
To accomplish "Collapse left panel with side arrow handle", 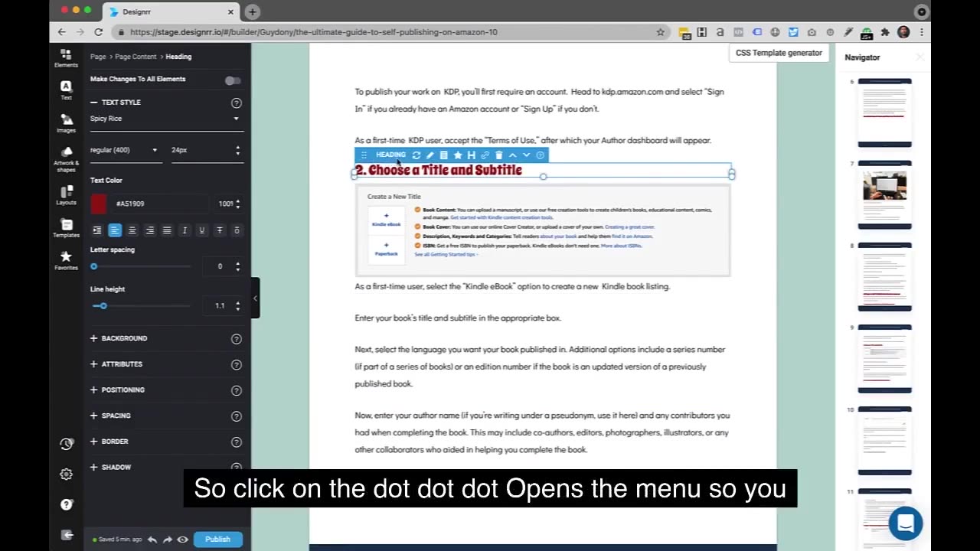I will (255, 298).
